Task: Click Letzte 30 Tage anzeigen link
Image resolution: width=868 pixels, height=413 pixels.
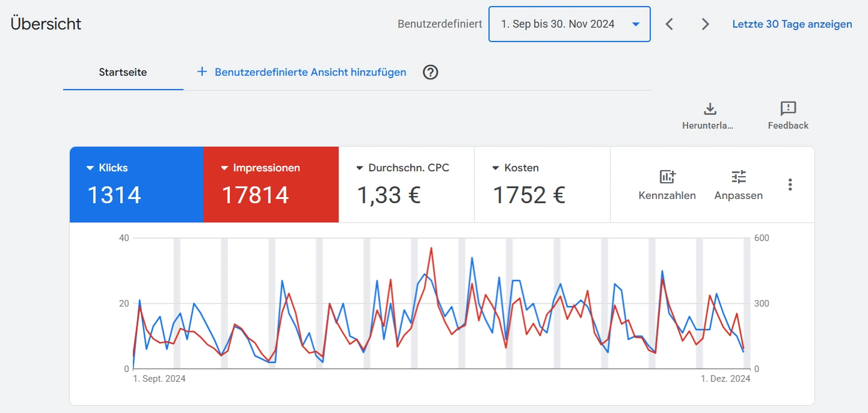Action: [792, 24]
